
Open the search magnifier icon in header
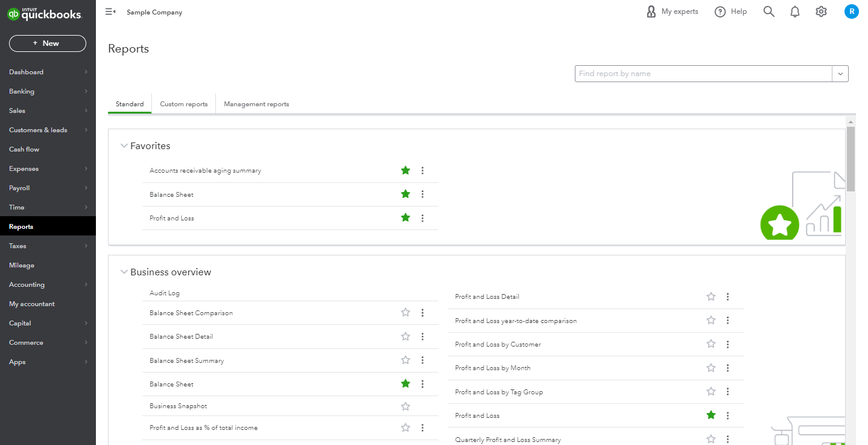click(768, 11)
